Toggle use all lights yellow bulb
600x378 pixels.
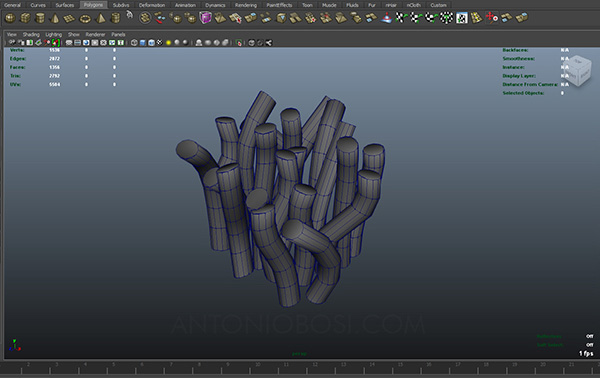[x=168, y=42]
